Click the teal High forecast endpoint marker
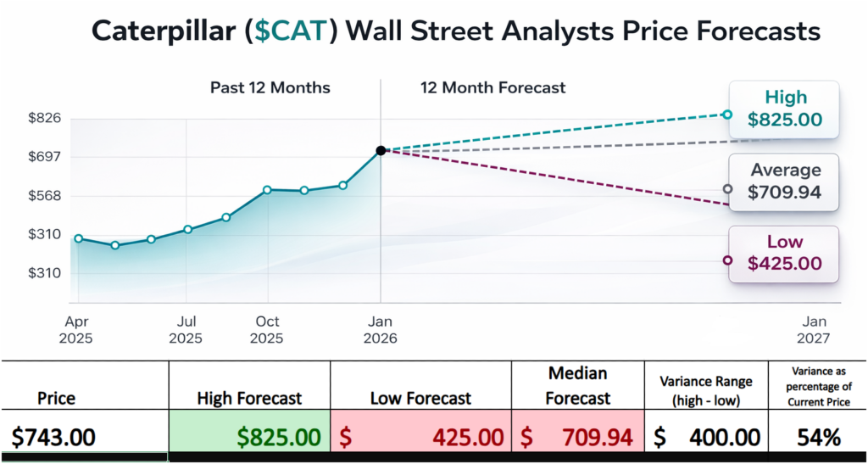Viewport: 868px width, 464px height. pos(727,115)
